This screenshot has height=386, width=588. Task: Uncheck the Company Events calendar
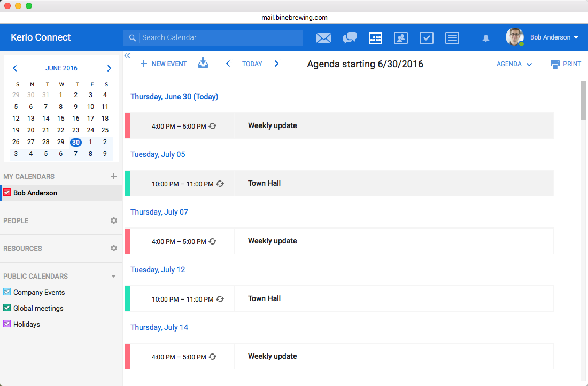(7, 292)
